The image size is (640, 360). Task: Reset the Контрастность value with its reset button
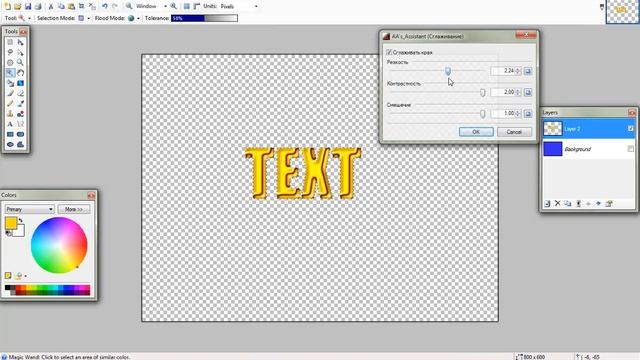[528, 92]
